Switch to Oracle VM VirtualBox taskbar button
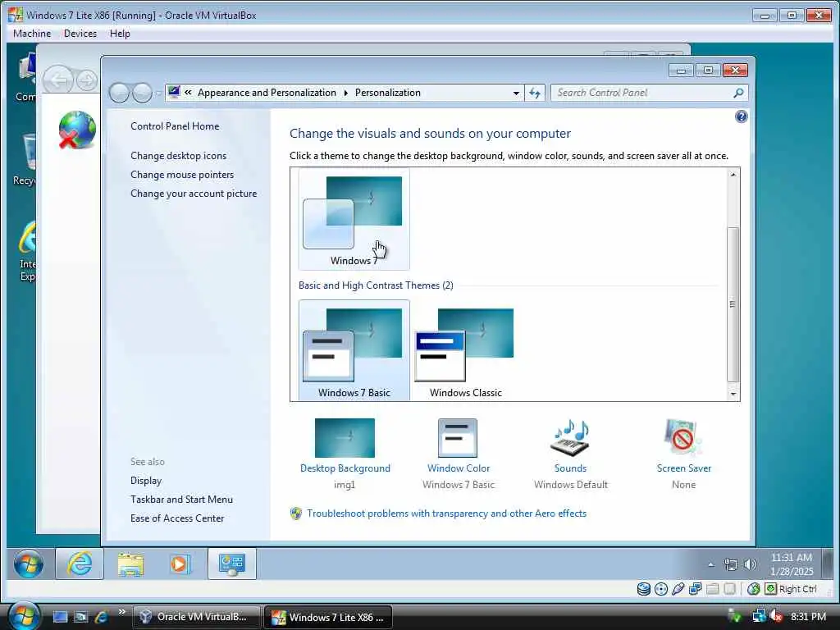The image size is (840, 630). point(196,617)
